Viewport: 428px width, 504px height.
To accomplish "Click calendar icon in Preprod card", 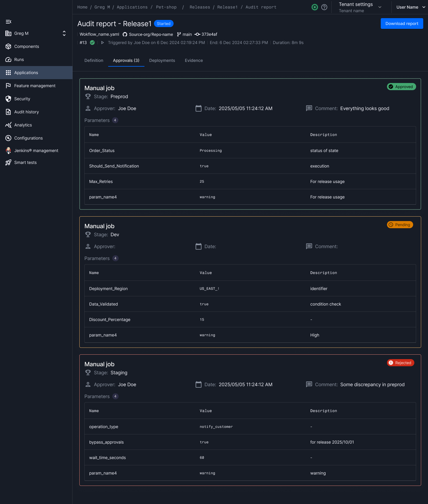I will (x=199, y=108).
